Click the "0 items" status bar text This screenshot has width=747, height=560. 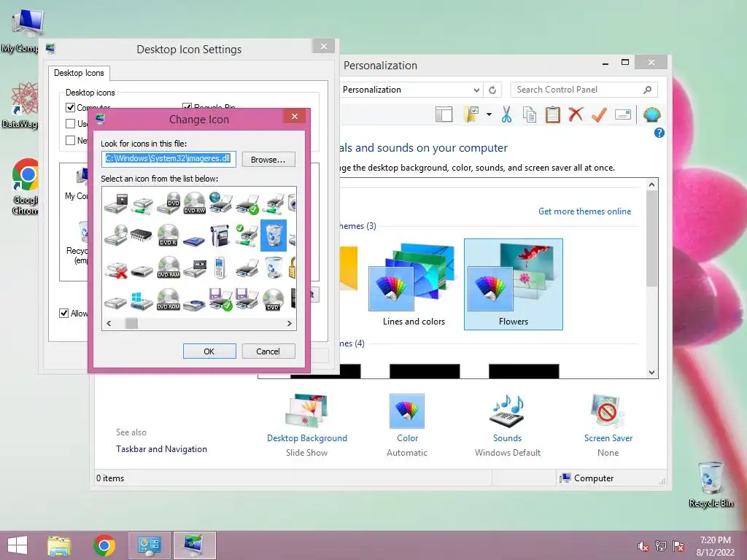click(x=110, y=478)
